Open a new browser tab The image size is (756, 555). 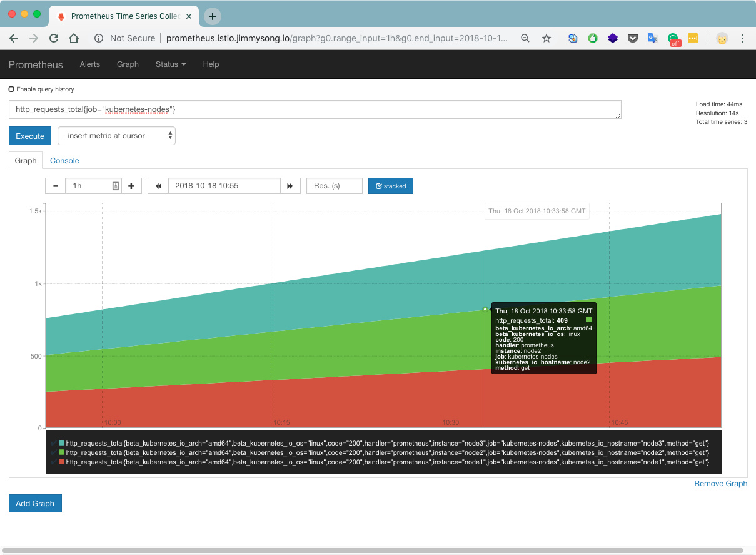[213, 16]
